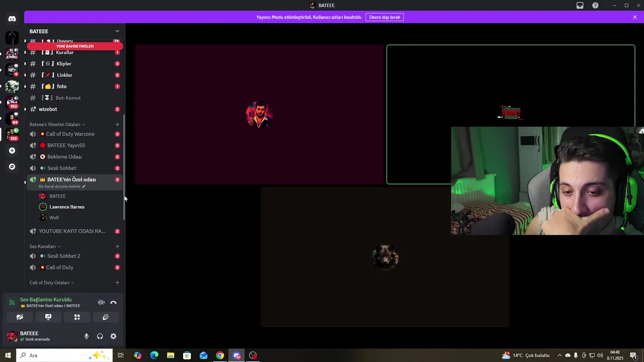644x362 pixels.
Task: Create channel in Ses Kanalları category
Action: click(x=117, y=246)
